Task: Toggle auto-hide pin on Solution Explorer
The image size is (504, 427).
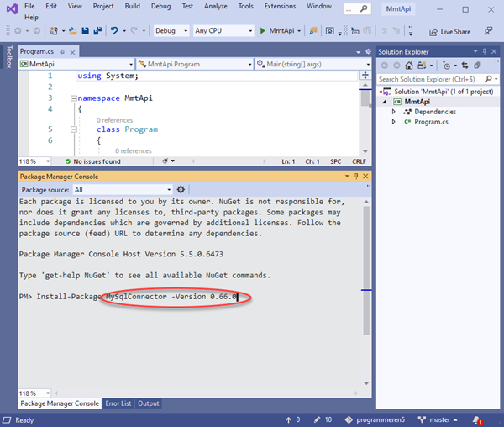Action: coord(485,51)
